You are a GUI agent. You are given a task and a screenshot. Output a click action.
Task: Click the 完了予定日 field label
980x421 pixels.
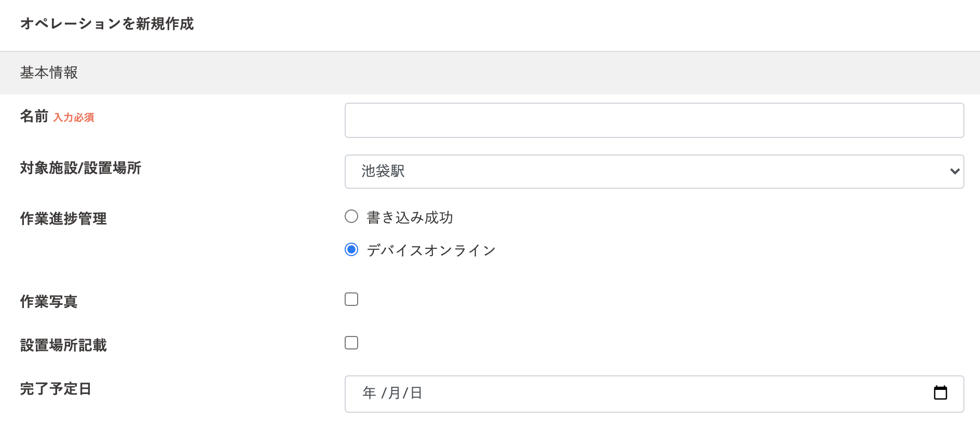click(56, 389)
